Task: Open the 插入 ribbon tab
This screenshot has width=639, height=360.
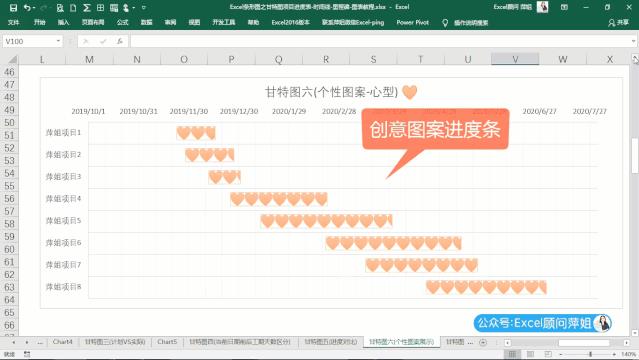Action: coord(63,22)
